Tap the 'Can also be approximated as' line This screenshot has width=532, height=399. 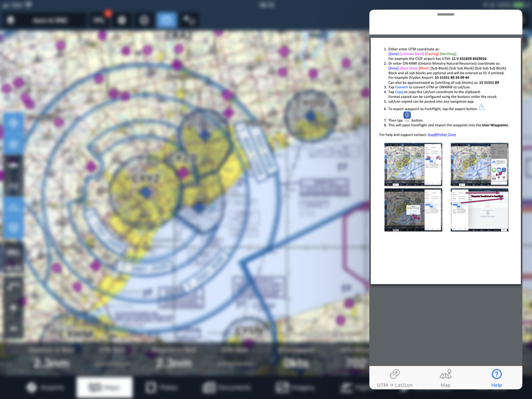(x=444, y=82)
